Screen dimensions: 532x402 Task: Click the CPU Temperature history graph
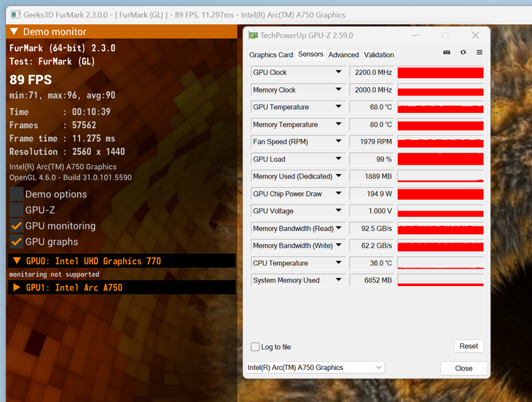tap(440, 263)
